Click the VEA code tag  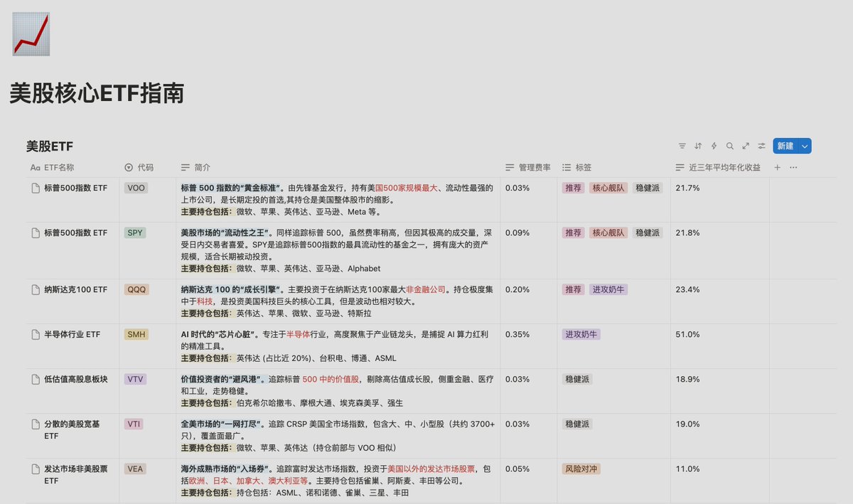point(135,469)
